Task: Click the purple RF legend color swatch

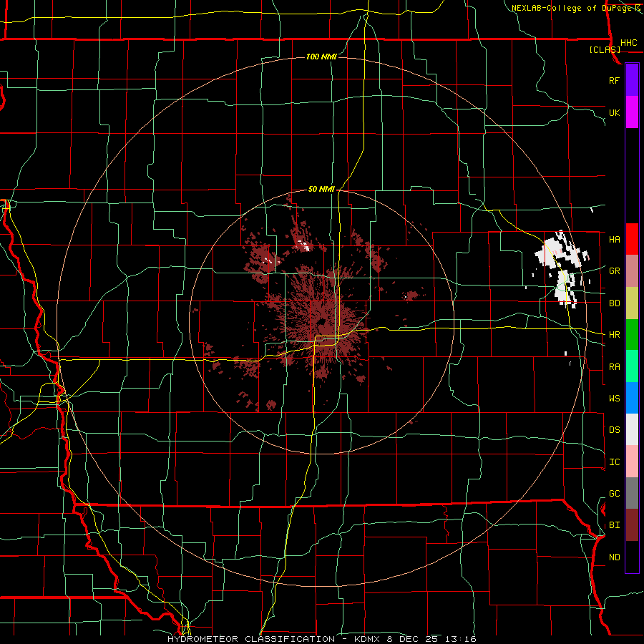Action: 632,79
